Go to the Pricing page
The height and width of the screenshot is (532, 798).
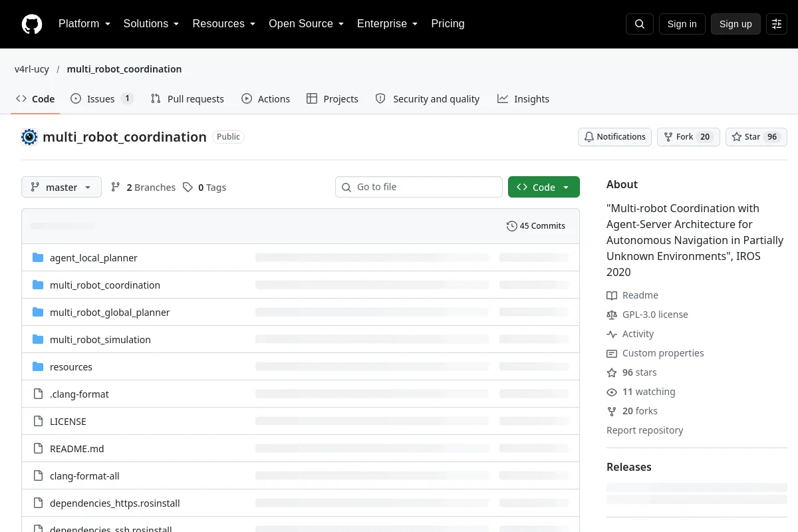pyautogui.click(x=448, y=24)
